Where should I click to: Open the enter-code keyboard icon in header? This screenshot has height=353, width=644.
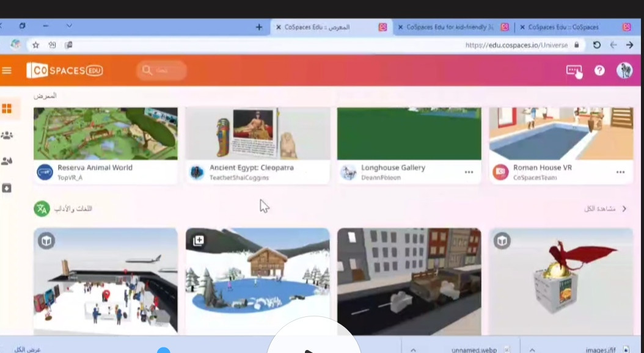(x=574, y=71)
